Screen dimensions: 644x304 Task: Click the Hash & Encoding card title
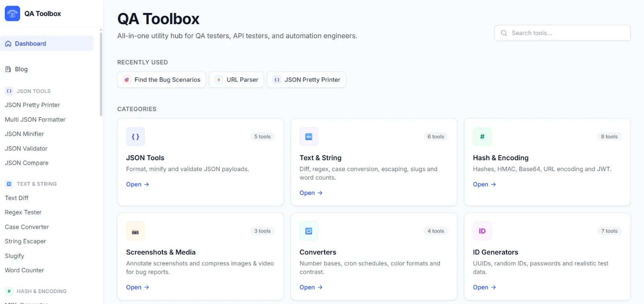(x=501, y=158)
